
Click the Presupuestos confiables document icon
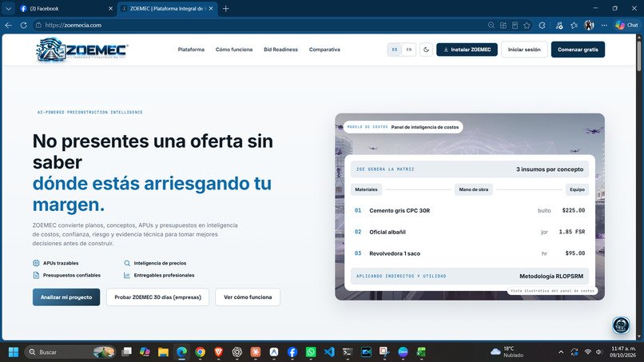click(x=36, y=276)
